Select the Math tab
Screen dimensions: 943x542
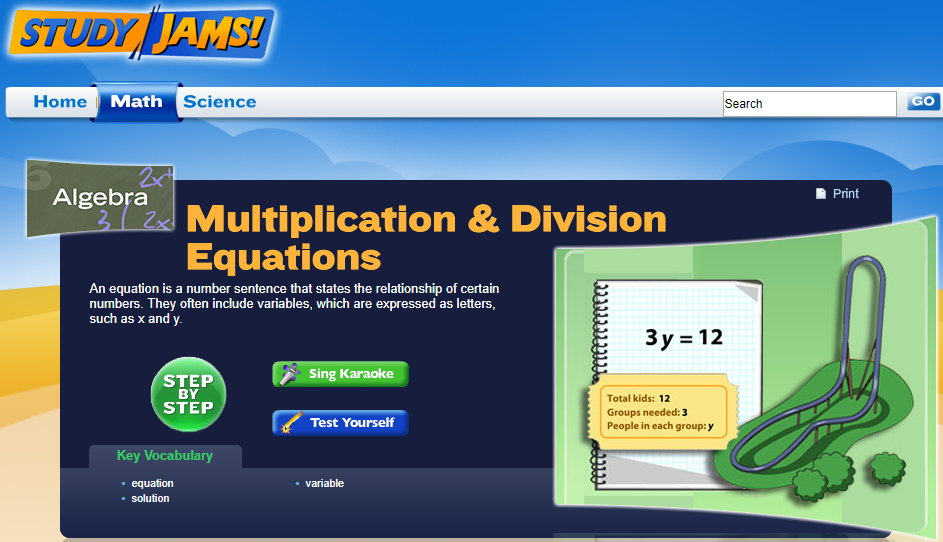pyautogui.click(x=137, y=102)
